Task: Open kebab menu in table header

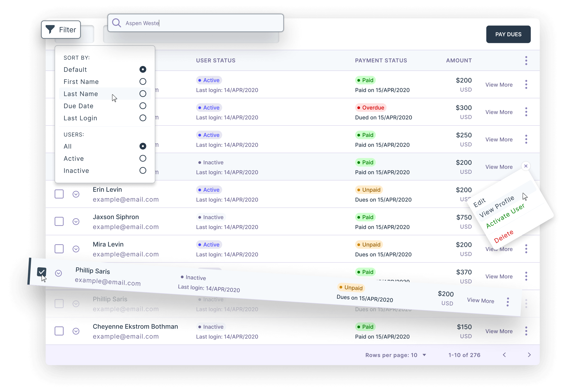Action: pos(526,60)
